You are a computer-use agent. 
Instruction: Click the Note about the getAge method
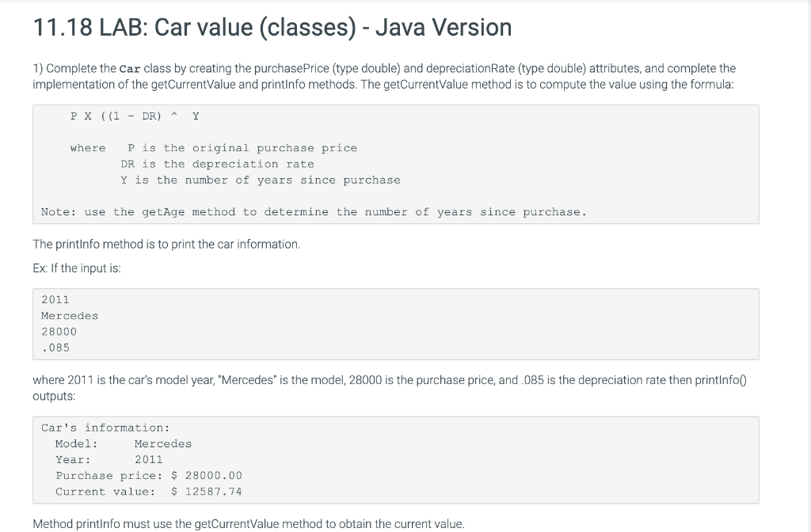point(312,211)
